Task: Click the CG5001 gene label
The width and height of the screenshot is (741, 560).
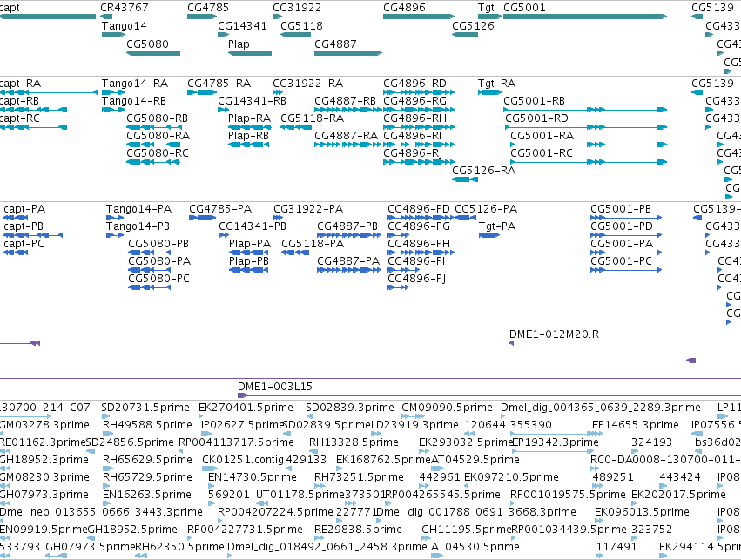Action: tap(524, 8)
